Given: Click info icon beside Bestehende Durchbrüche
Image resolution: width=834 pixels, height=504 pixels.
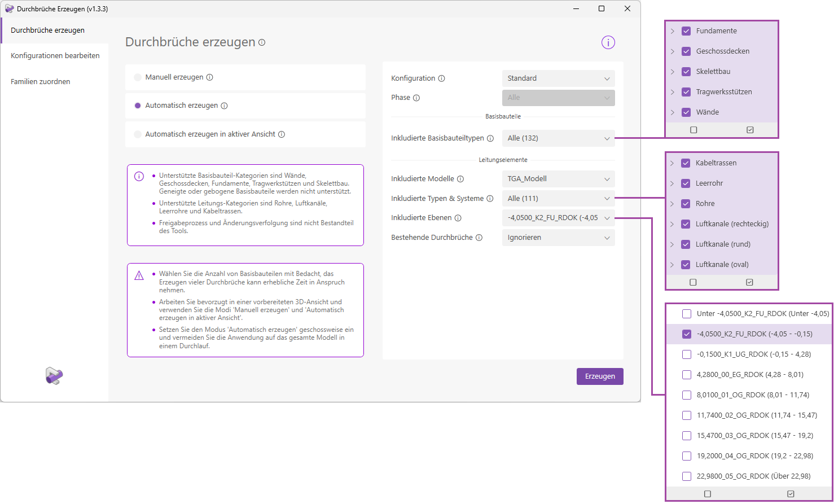Looking at the screenshot, I should click(x=479, y=238).
